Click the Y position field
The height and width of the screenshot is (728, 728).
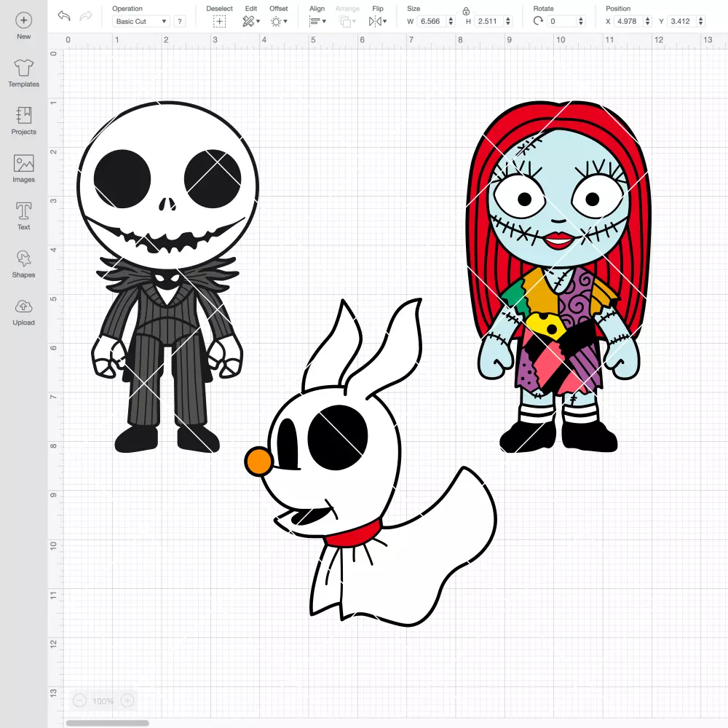click(681, 21)
